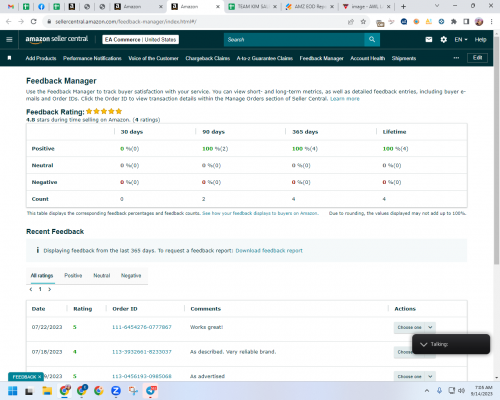500x400 pixels.
Task: Click the search magnifier button
Action: pyautogui.click(x=372, y=39)
